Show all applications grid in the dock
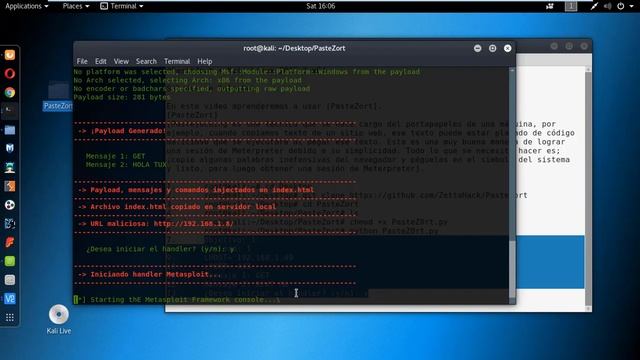The width and height of the screenshot is (640, 360). (x=10, y=317)
